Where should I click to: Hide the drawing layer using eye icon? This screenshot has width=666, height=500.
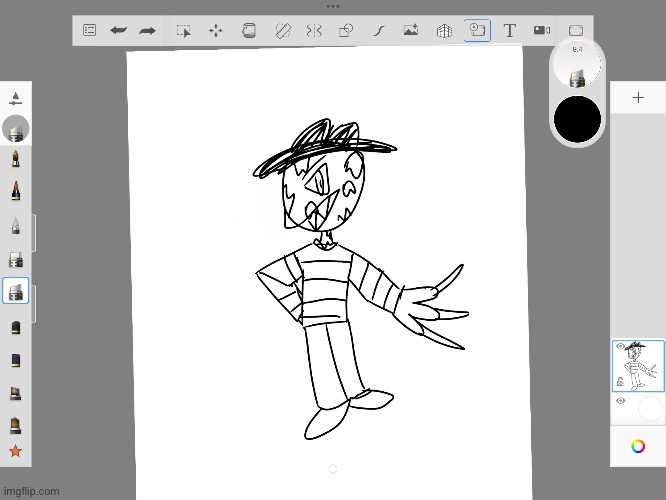pos(620,346)
